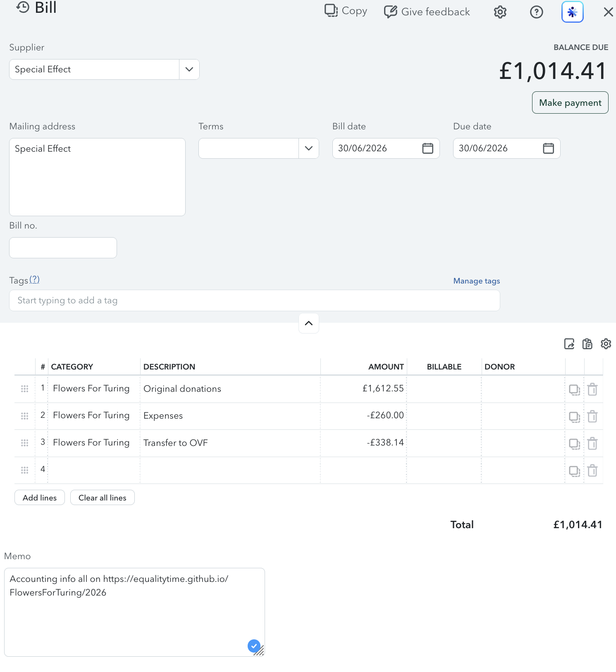Expand the Supplier dropdown arrow
616x672 pixels.
coord(189,69)
